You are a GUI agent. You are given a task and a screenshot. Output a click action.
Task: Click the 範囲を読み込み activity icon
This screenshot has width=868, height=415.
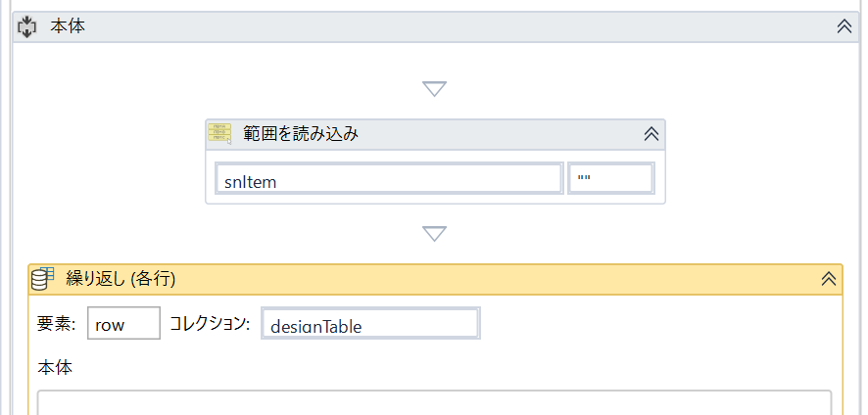pyautogui.click(x=220, y=134)
